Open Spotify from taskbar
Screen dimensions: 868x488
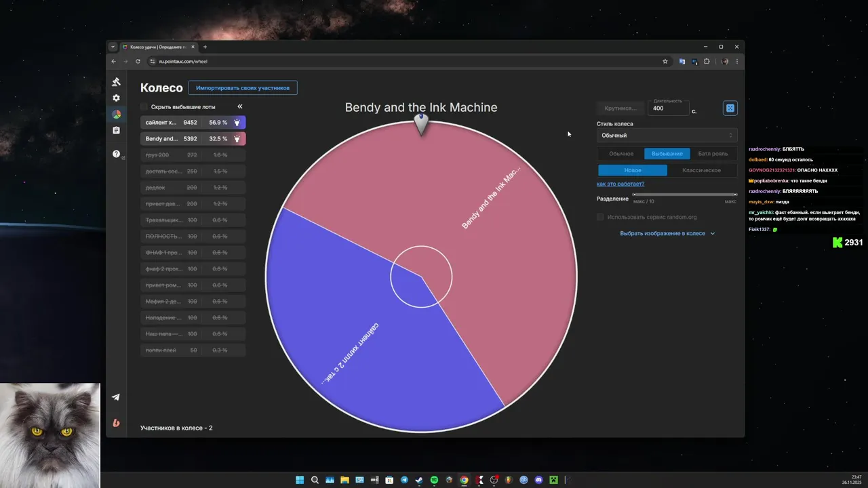click(434, 480)
